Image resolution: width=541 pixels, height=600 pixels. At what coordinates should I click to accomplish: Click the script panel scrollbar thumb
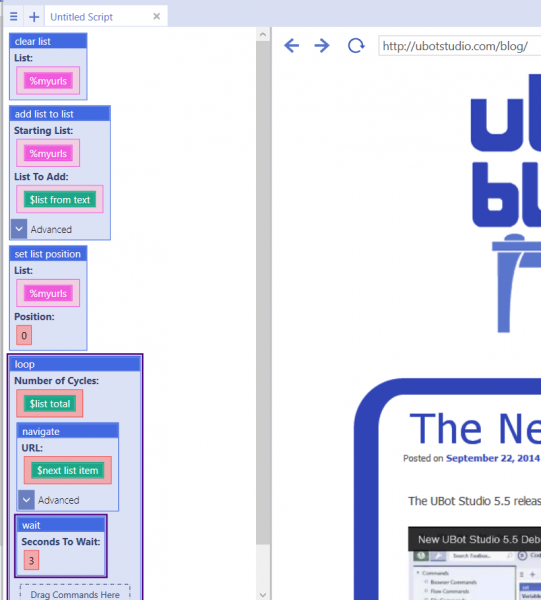(263, 292)
